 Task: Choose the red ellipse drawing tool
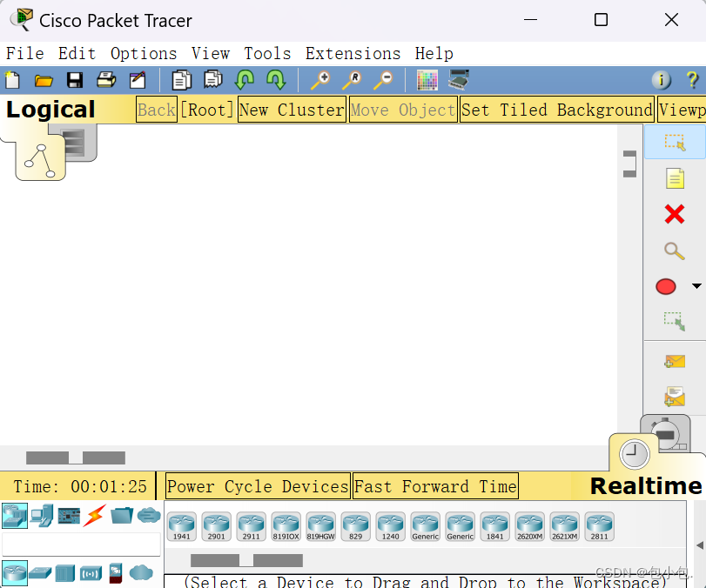(666, 286)
